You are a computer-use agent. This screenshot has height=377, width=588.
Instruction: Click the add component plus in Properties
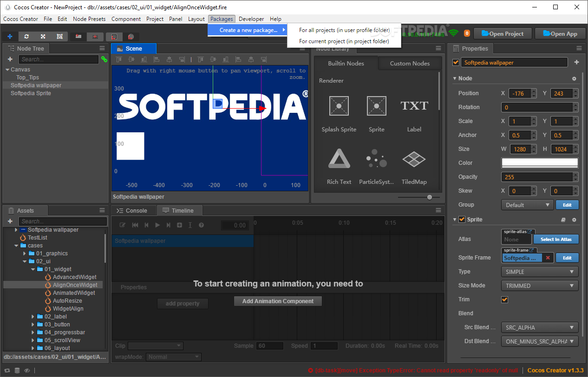(x=576, y=62)
